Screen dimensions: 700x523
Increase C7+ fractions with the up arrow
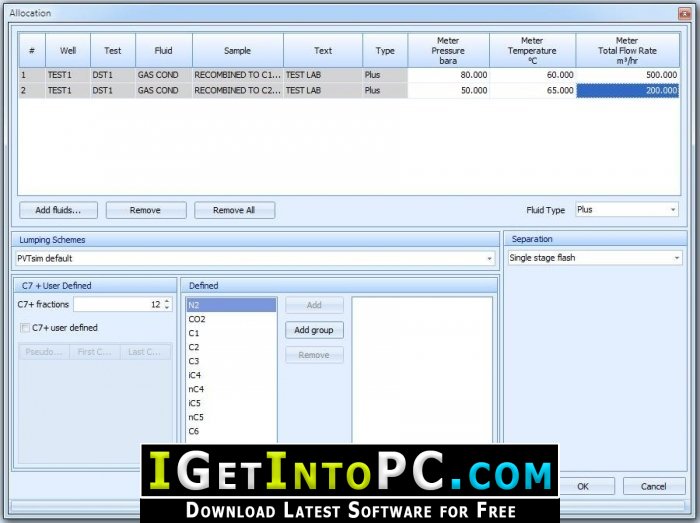pyautogui.click(x=167, y=301)
